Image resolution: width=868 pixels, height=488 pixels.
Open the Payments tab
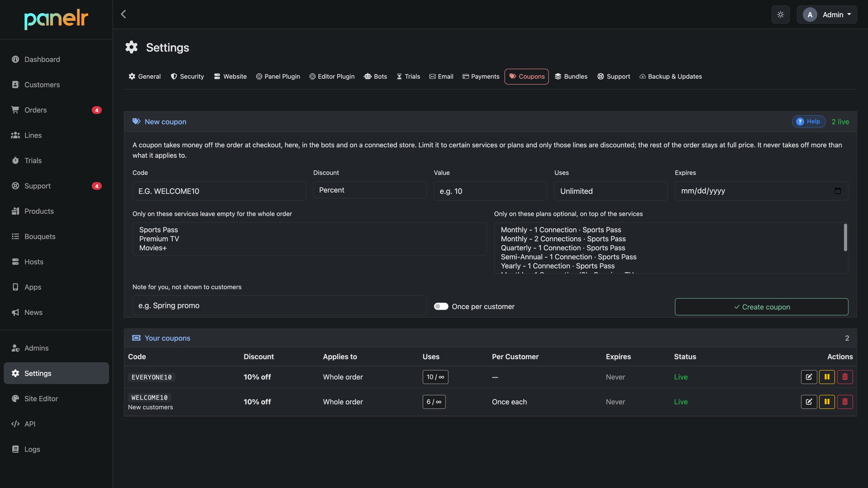click(481, 77)
